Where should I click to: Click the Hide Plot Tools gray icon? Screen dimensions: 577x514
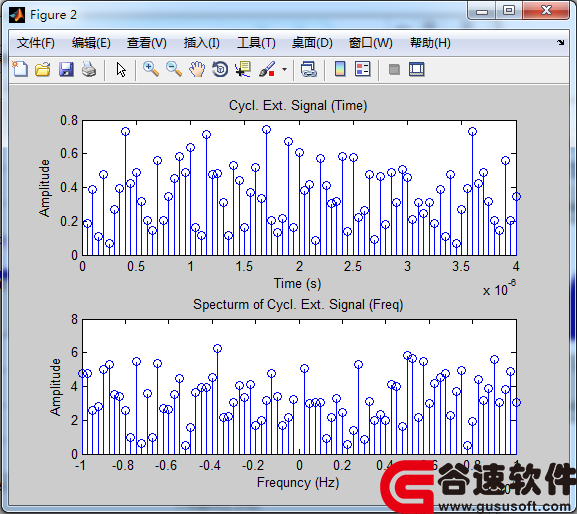coord(394,69)
